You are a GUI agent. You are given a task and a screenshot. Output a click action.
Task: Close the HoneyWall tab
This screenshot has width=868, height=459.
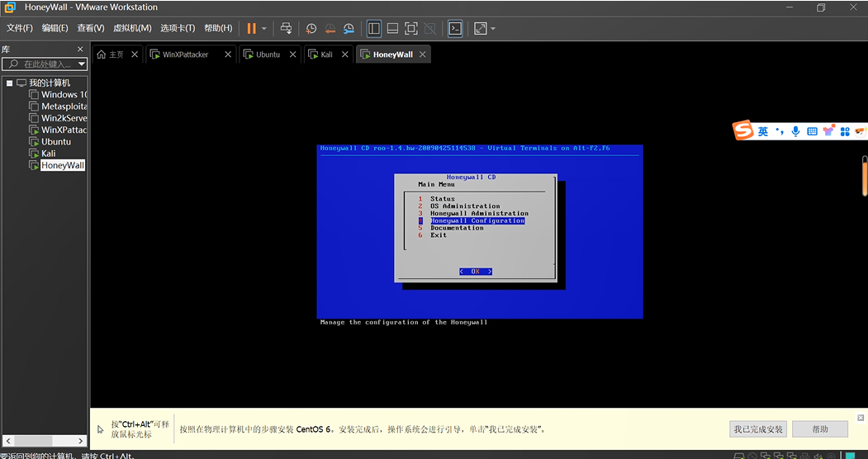[x=422, y=54]
